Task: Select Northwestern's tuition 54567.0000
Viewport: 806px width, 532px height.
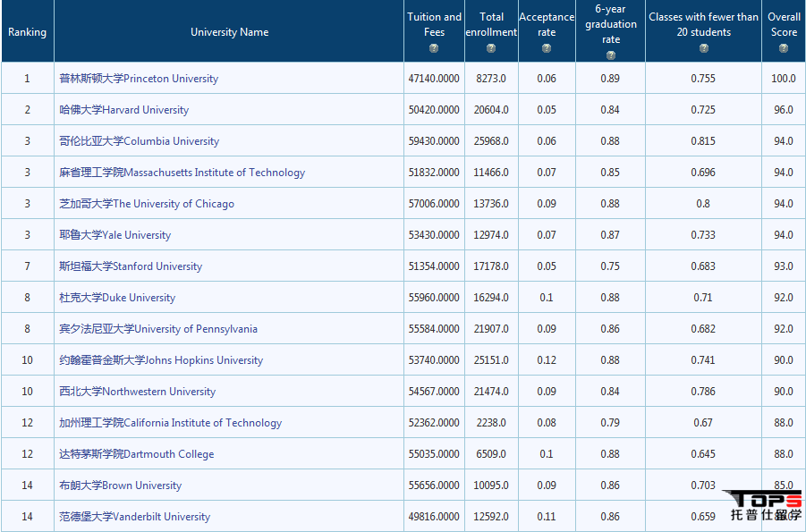Action: click(434, 393)
